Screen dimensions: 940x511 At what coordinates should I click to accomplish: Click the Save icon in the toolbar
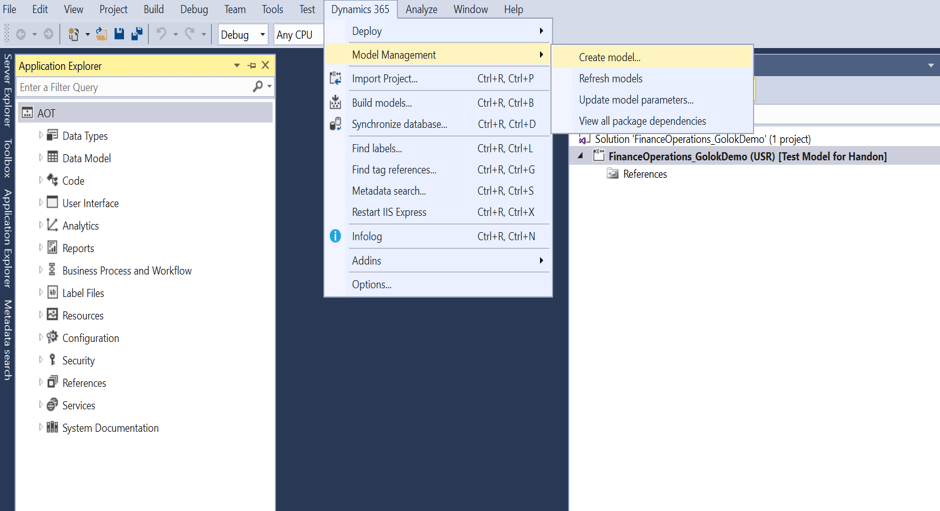[x=119, y=34]
